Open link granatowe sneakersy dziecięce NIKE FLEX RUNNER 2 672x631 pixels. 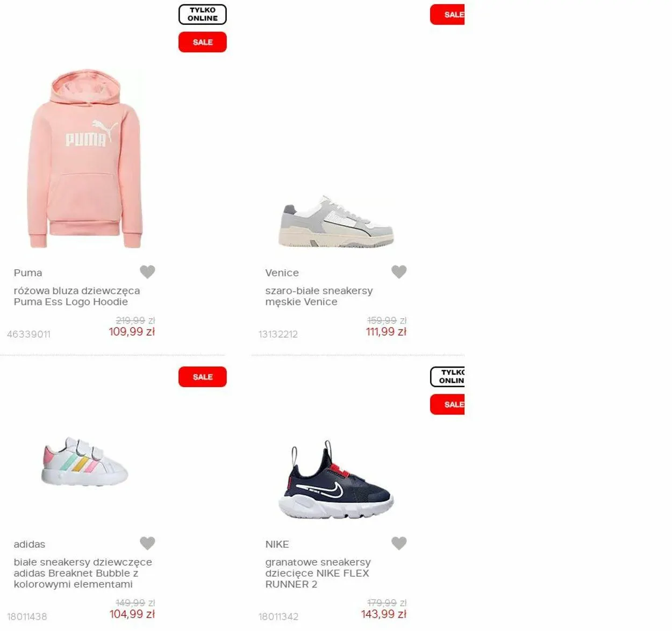coord(318,573)
